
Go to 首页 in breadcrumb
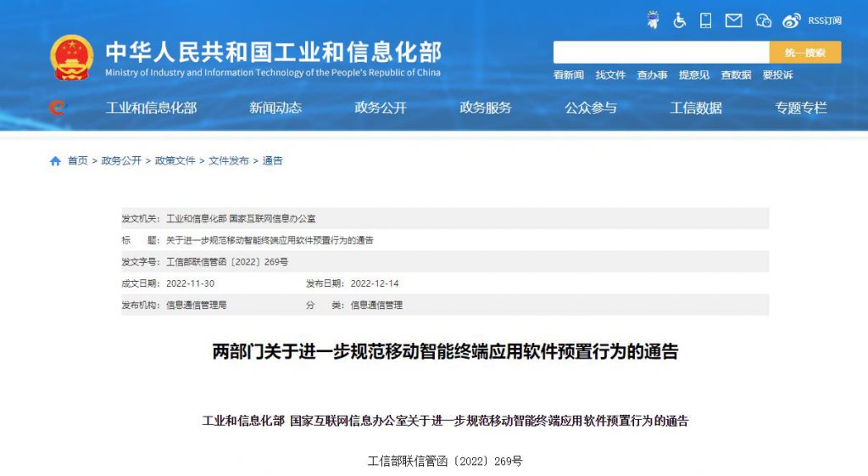tap(77, 160)
